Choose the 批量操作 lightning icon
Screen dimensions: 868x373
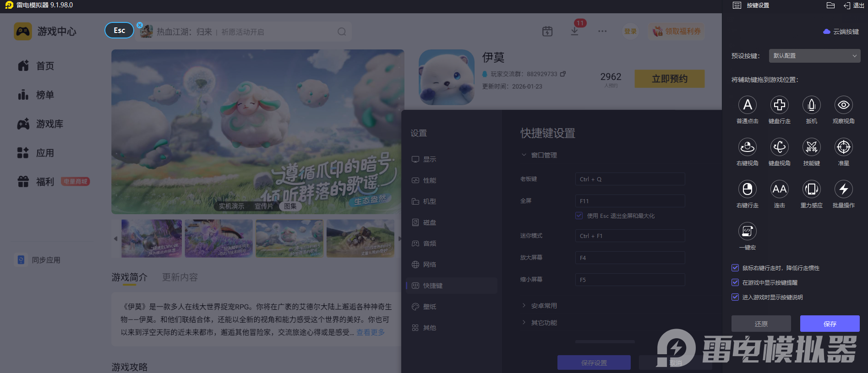coord(844,189)
